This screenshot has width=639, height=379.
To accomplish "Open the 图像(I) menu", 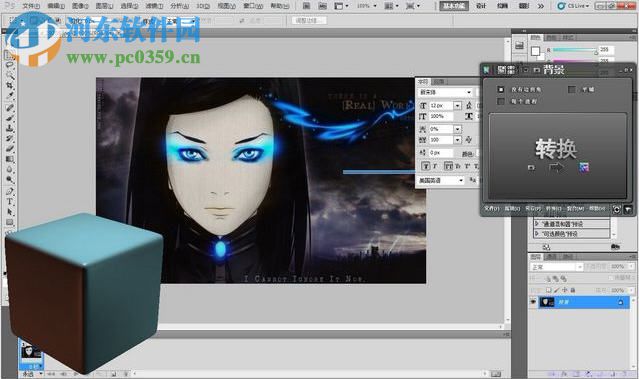I will tap(80, 6).
